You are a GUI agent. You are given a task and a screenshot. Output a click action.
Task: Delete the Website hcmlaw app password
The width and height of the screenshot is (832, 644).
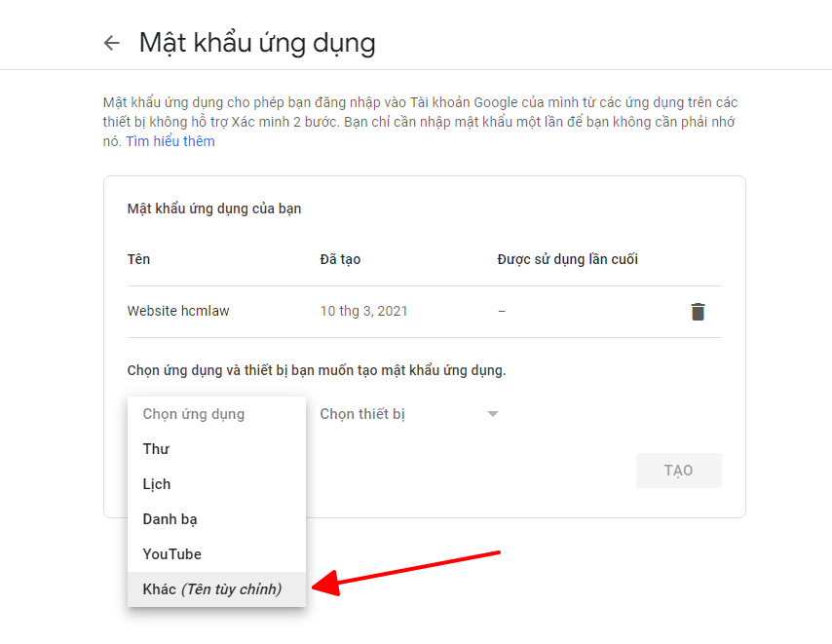pyautogui.click(x=698, y=312)
